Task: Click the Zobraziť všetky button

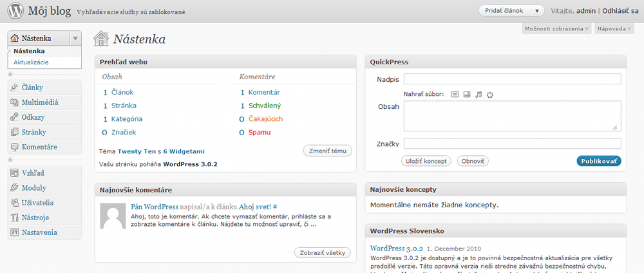Action: [323, 252]
